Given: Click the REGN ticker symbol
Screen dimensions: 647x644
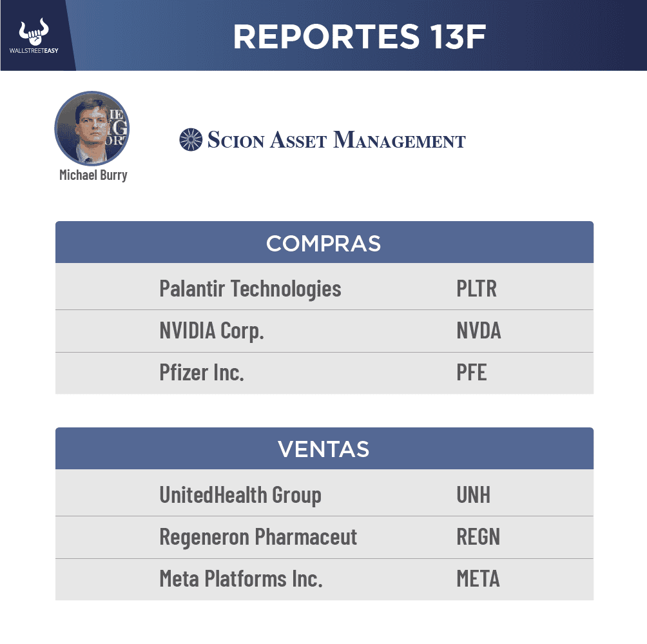Looking at the screenshot, I should (x=478, y=537).
